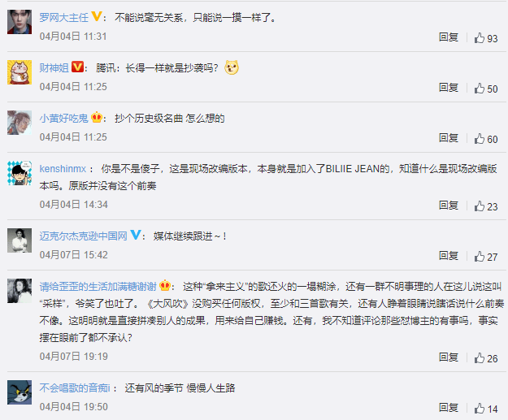The image size is (508, 420).
Task: Click the red V badge beside 财神姐
Action: [x=77, y=67]
